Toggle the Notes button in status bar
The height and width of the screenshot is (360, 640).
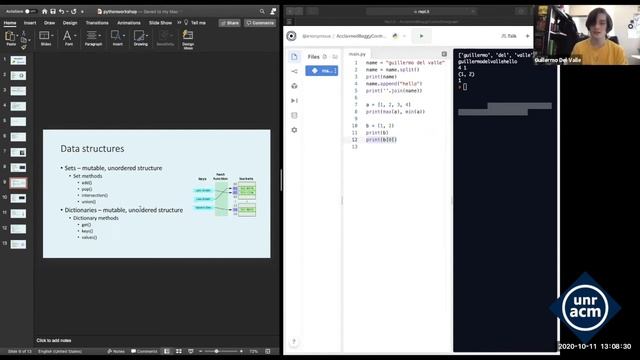click(x=116, y=351)
